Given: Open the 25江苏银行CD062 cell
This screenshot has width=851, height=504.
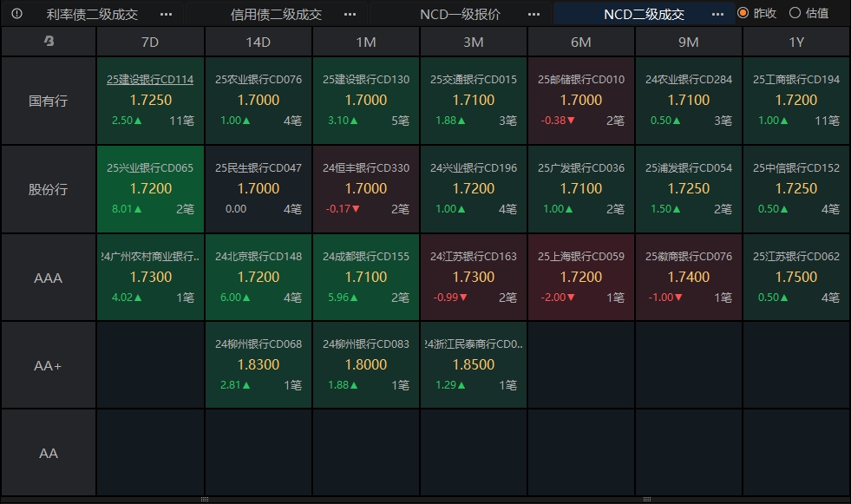Looking at the screenshot, I should 796,277.
